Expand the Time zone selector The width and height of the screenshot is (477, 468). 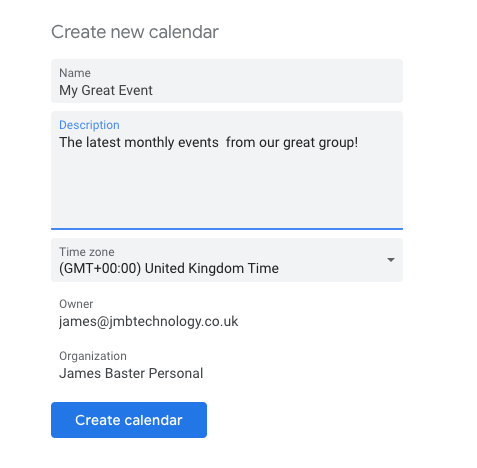click(x=227, y=260)
